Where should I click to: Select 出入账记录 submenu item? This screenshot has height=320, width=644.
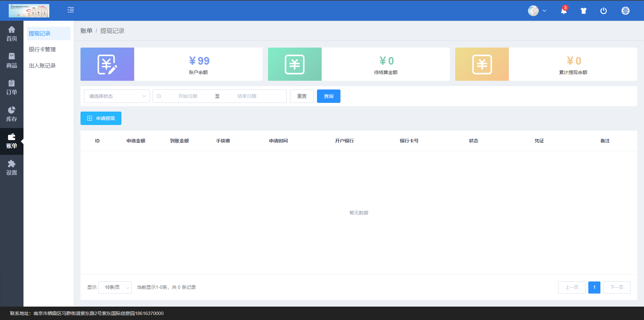click(42, 66)
